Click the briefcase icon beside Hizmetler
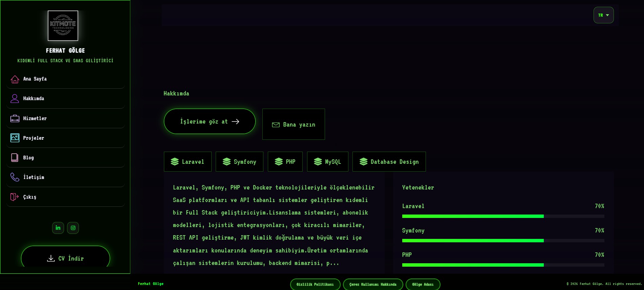This screenshot has width=644, height=290. point(15,118)
